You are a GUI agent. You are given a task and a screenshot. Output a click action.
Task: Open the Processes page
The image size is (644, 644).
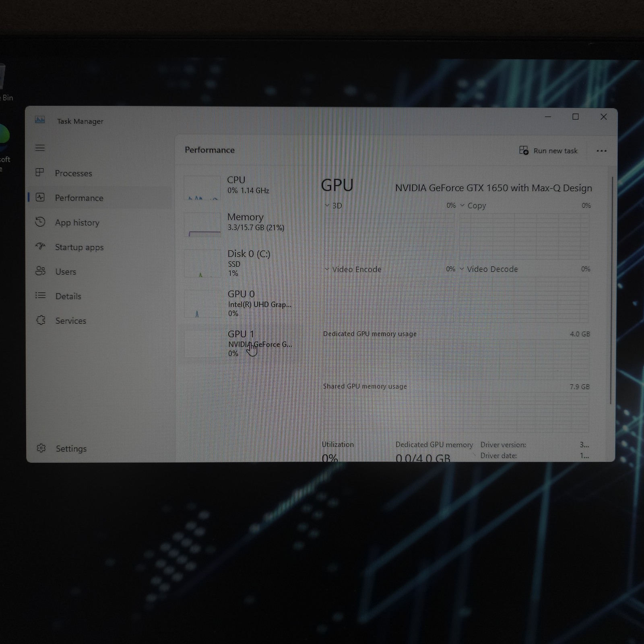99,173
